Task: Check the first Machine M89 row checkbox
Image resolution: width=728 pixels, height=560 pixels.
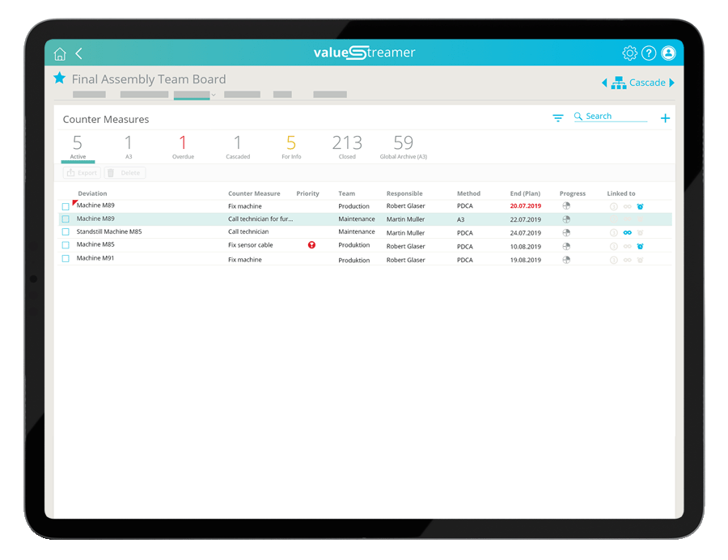Action: (66, 206)
